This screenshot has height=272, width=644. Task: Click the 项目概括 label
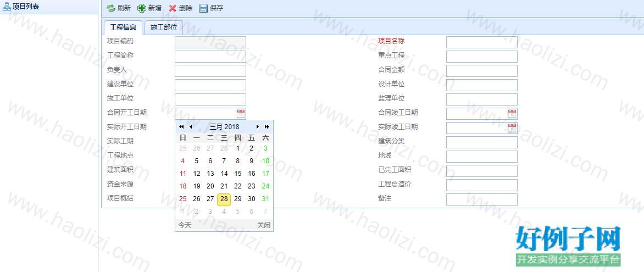click(x=120, y=198)
